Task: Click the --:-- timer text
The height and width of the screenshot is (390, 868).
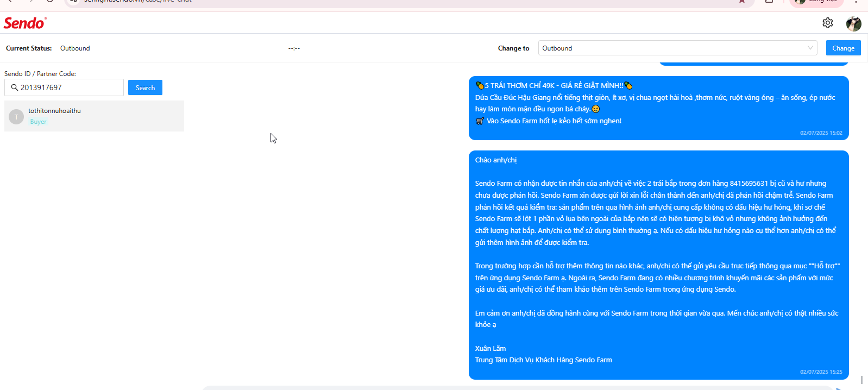Action: [294, 48]
